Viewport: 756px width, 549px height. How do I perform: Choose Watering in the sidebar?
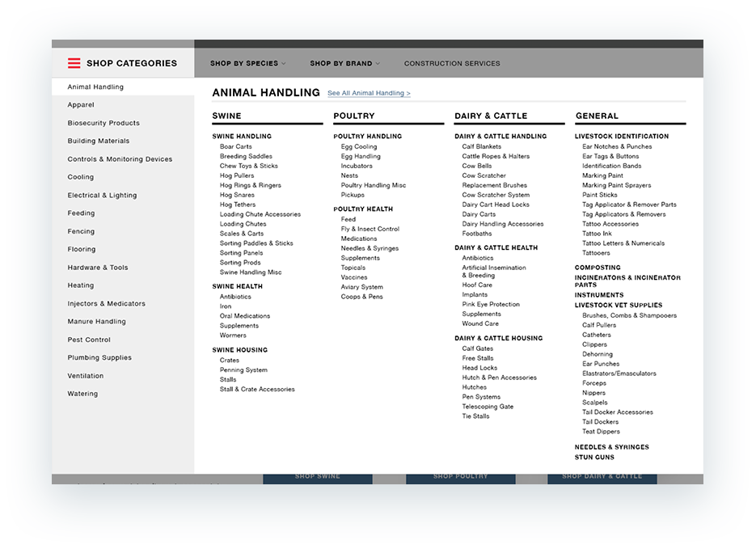tap(83, 393)
